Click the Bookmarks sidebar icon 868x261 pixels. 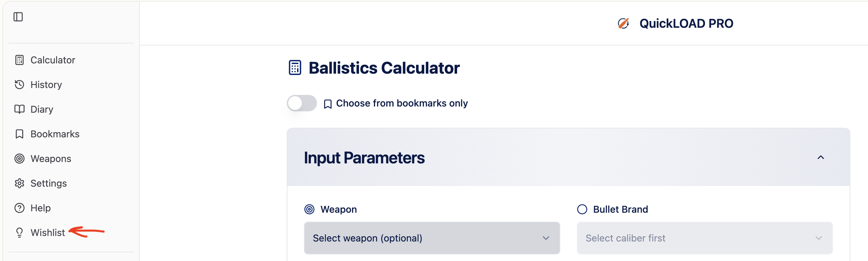pos(19,134)
